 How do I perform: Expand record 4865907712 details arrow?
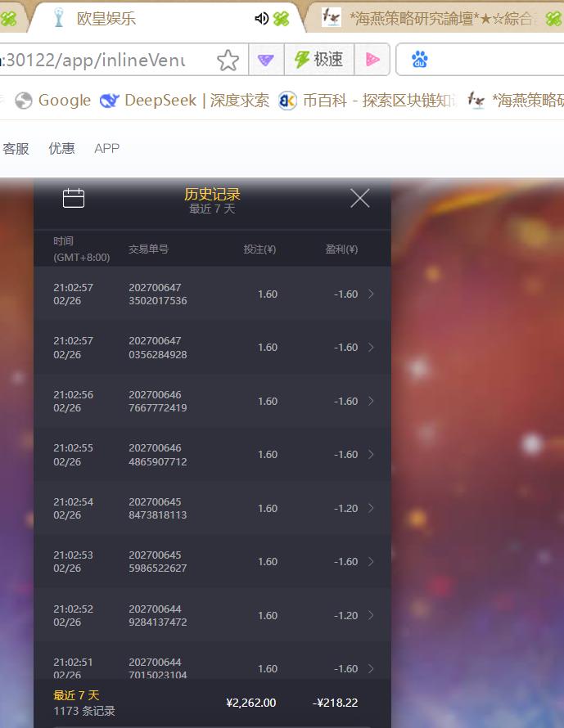(x=371, y=455)
